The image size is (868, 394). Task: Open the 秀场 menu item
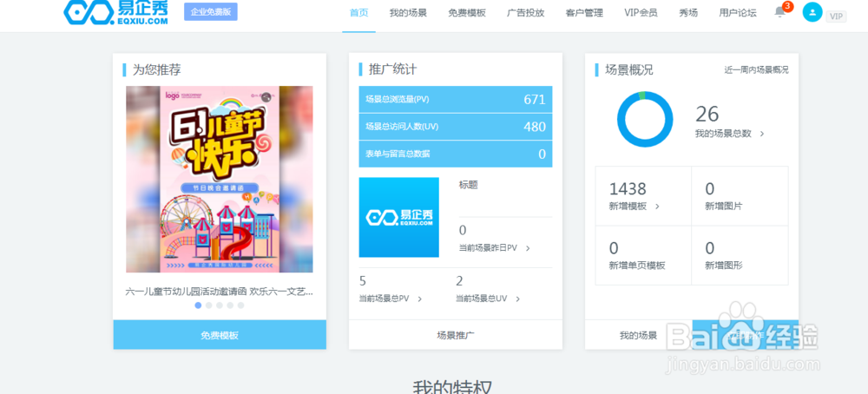[688, 13]
